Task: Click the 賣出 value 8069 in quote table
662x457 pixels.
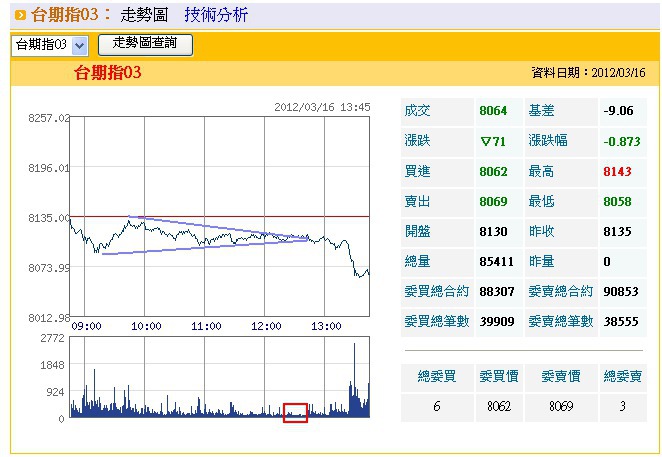Action: point(493,201)
